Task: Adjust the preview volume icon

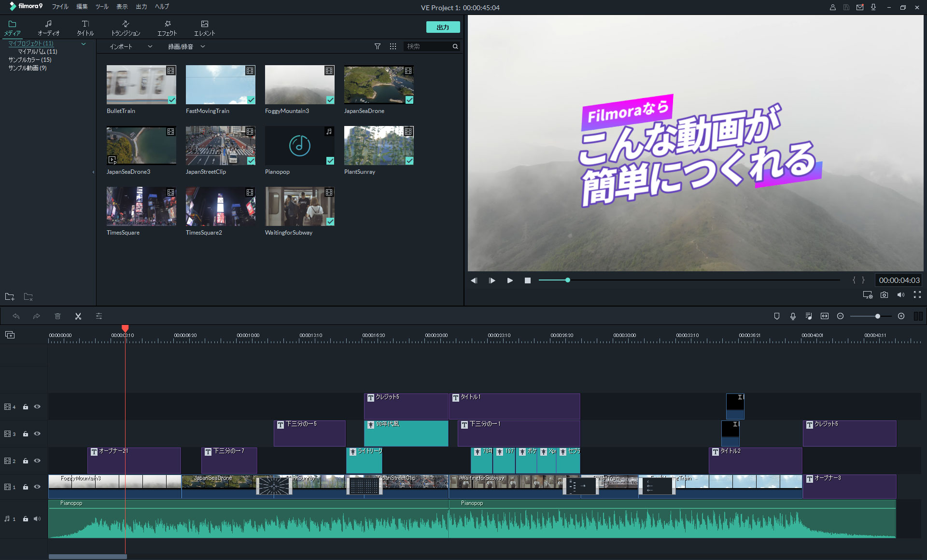Action: coord(901,295)
